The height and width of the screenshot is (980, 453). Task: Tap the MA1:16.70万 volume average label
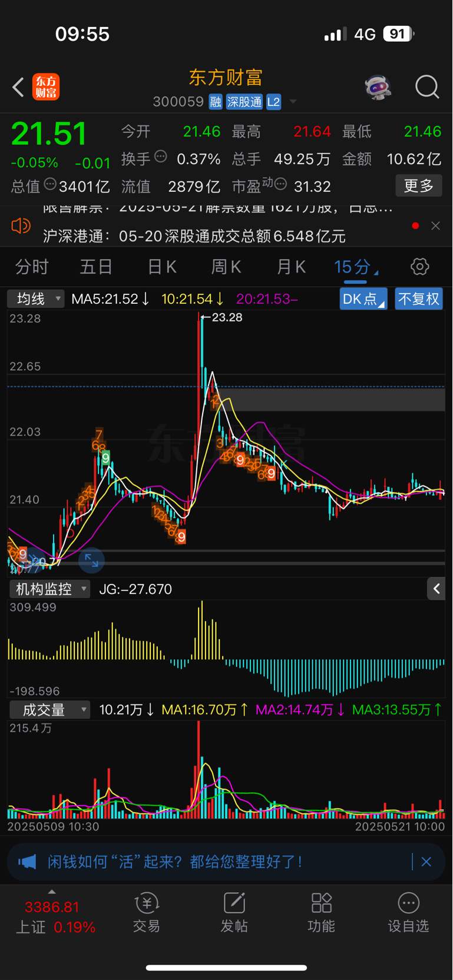click(x=205, y=710)
